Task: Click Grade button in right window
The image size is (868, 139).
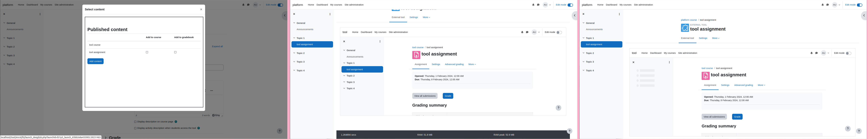Action: [737, 117]
